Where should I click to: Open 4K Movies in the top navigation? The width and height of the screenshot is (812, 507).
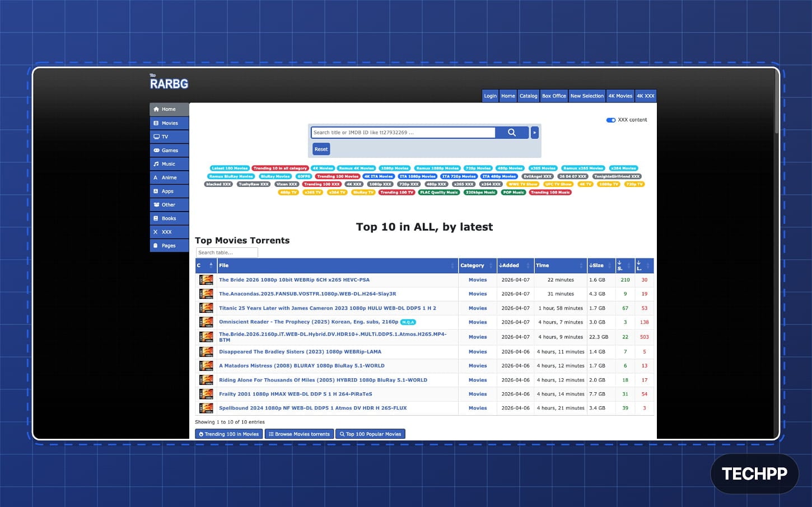(x=620, y=96)
